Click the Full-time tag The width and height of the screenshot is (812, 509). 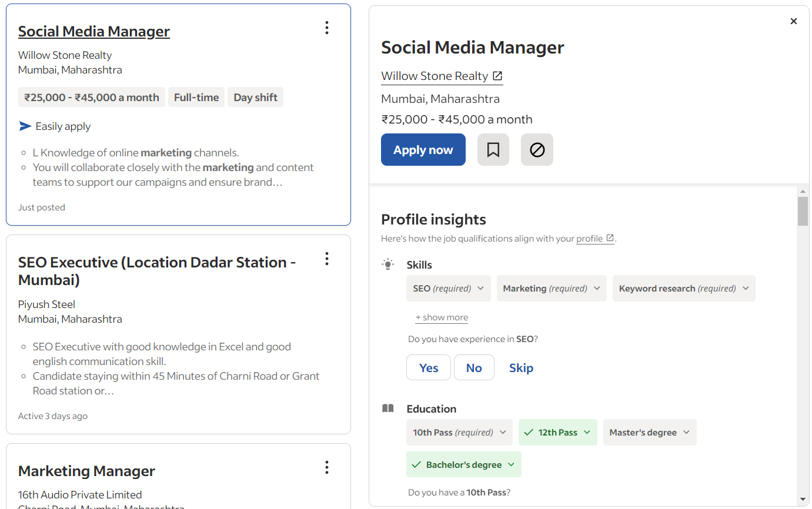click(196, 98)
